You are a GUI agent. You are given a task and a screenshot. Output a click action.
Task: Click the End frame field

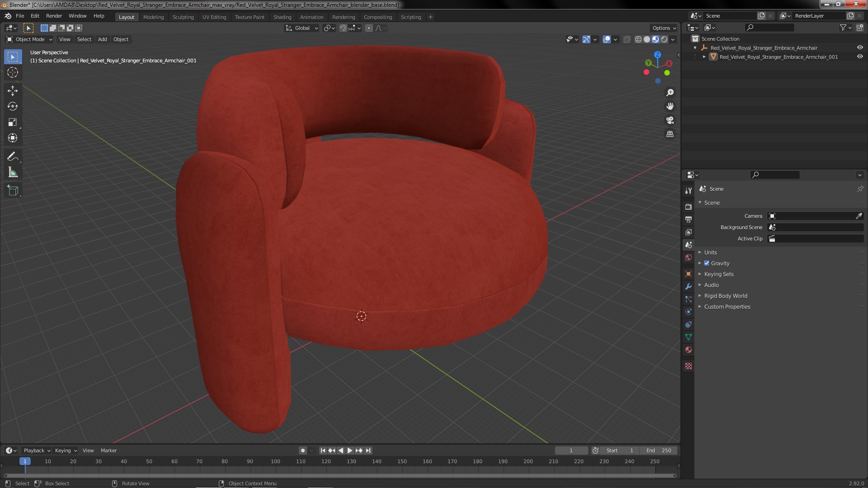pyautogui.click(x=659, y=450)
